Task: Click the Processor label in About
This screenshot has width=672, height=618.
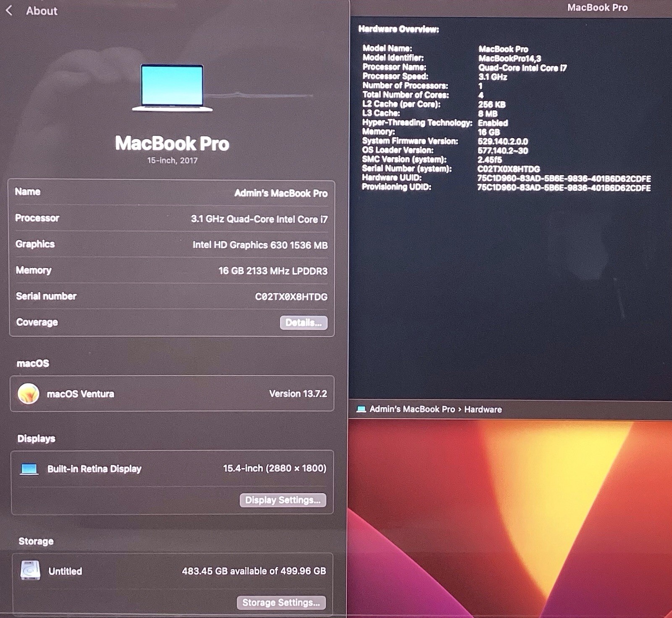Action: 37,218
